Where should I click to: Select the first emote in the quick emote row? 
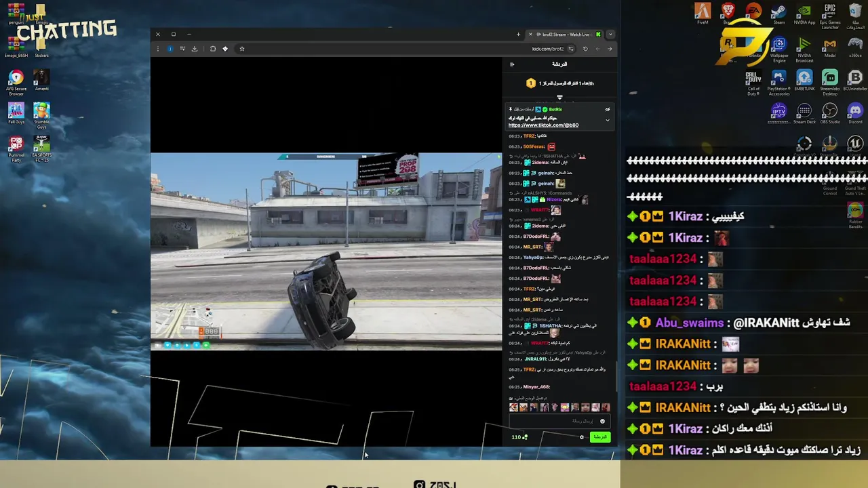click(513, 407)
